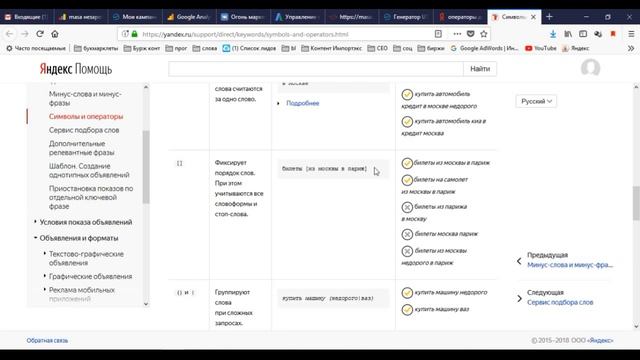Go to the browser home page icon

coord(55,34)
